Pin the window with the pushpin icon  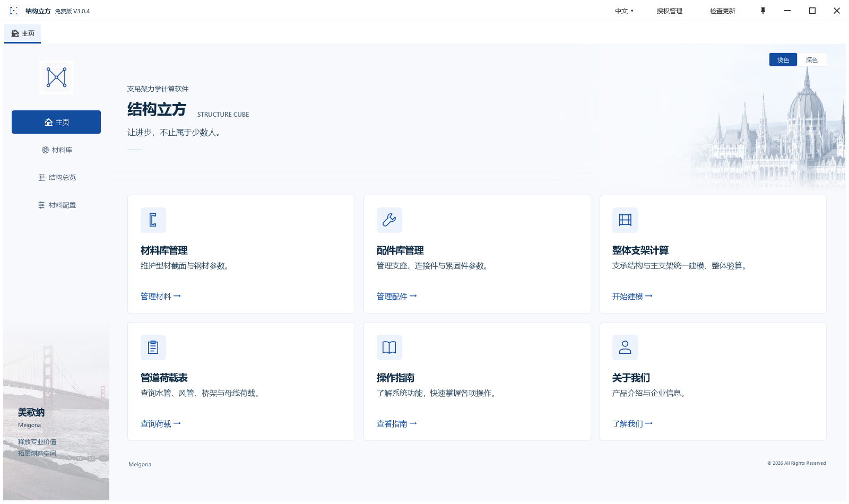[763, 11]
